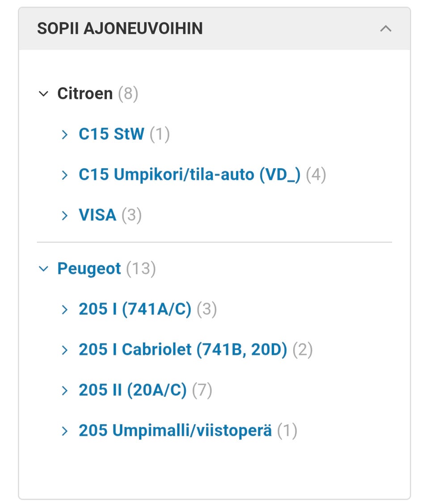The image size is (429, 504).
Task: Expand the VISA model chevron
Action: click(x=65, y=216)
